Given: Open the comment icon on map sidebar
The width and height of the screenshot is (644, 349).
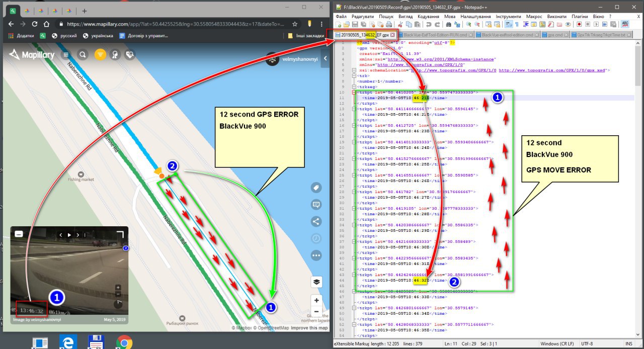Looking at the screenshot, I should point(316,204).
